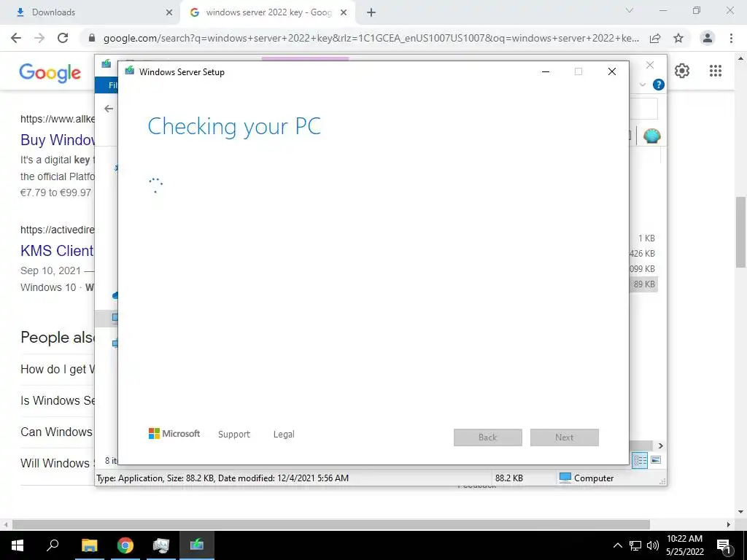Expand the 'Is Windows Se' question

click(58, 400)
